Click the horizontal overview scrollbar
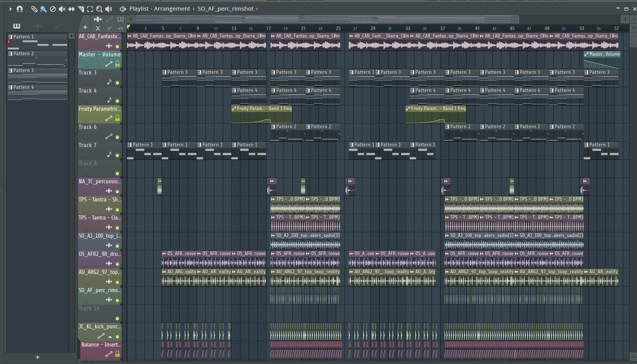Viewport: 637px width, 364px height. pyautogui.click(x=327, y=19)
